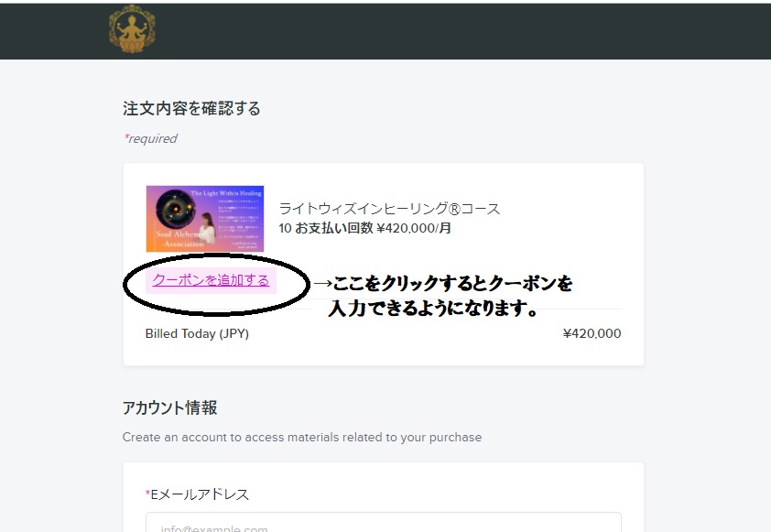Click the Soul Alchemy Association text on thumbnail
Image resolution: width=771 pixels, height=532 pixels.
(180, 238)
